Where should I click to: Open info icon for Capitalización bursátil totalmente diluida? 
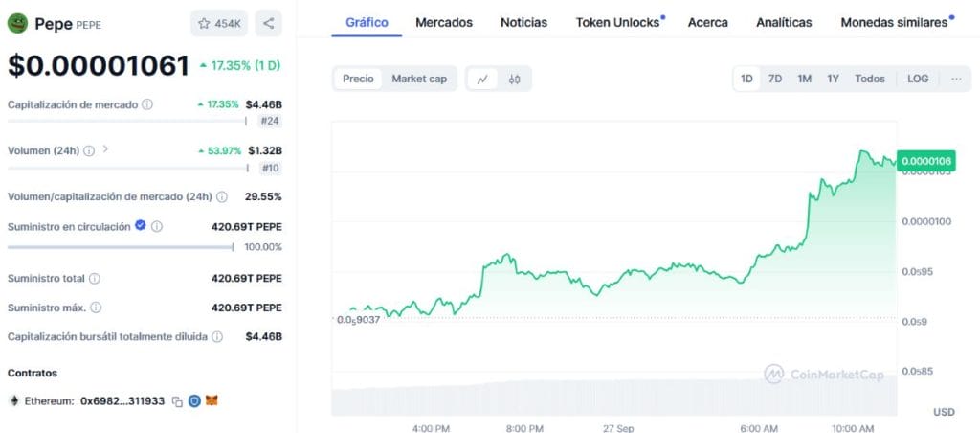(x=217, y=336)
